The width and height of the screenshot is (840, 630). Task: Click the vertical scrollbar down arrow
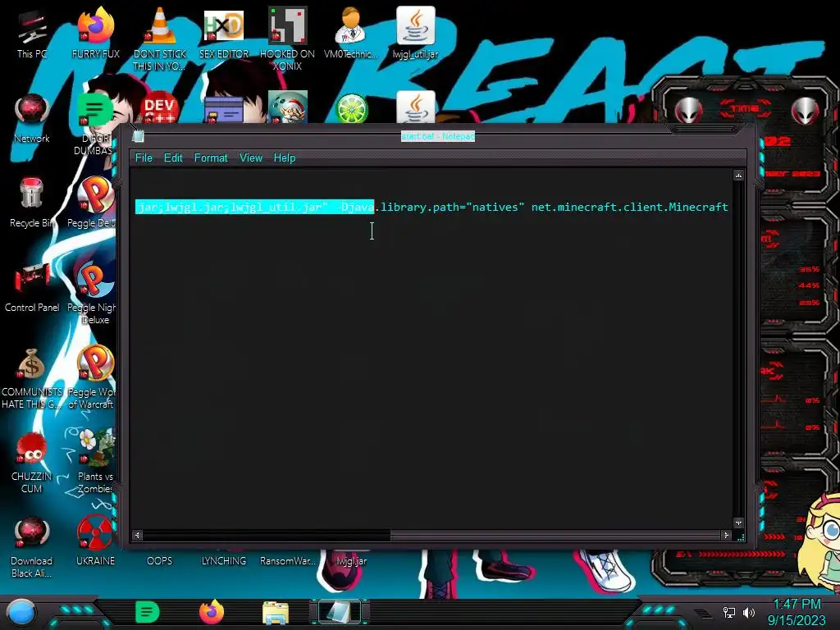(739, 523)
